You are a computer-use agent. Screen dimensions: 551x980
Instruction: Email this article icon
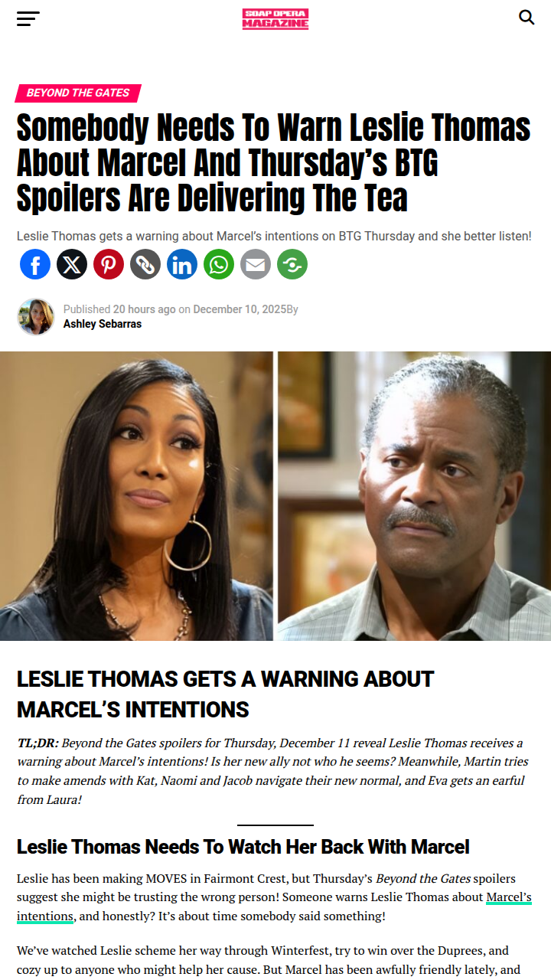tap(256, 264)
